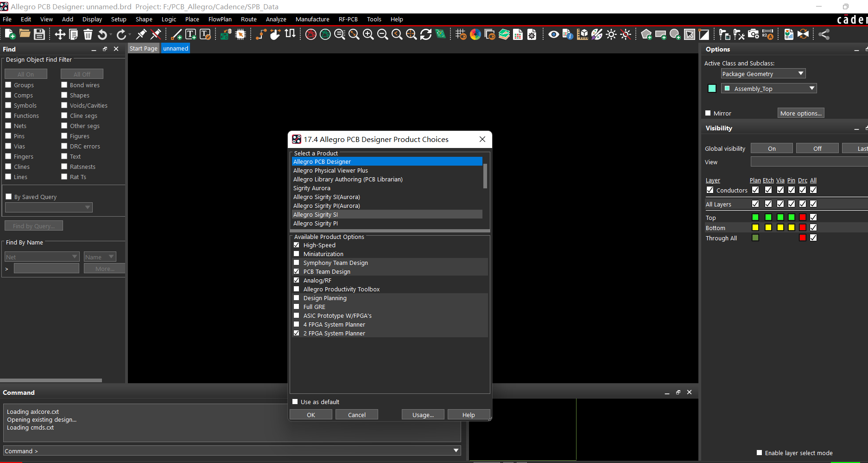The height and width of the screenshot is (463, 868).
Task: Click the More options... button
Action: [x=801, y=113]
